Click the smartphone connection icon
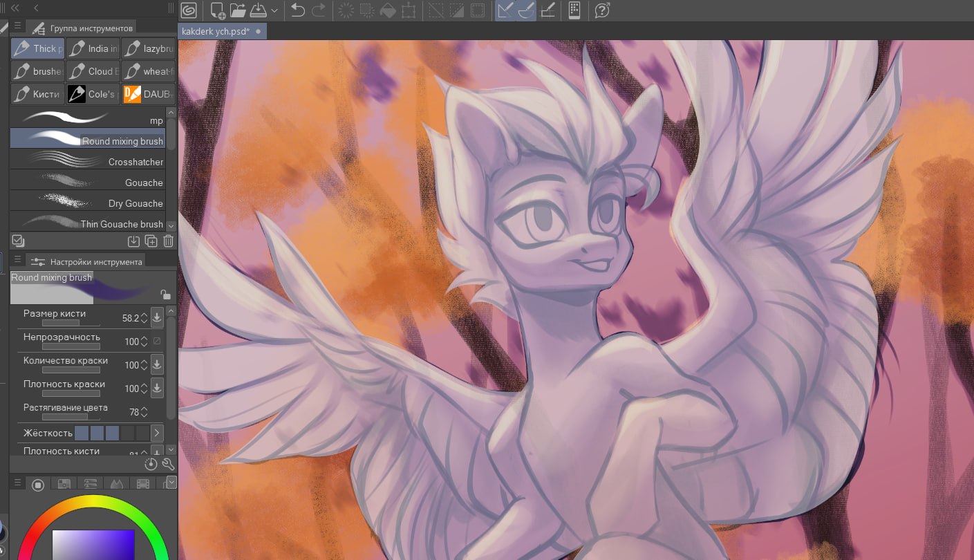 coord(574,10)
